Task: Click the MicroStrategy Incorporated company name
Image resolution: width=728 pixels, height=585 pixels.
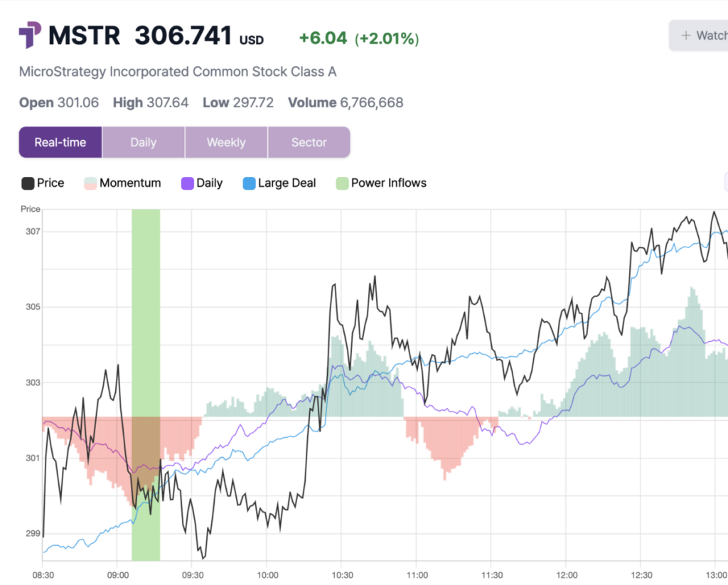Action: click(x=178, y=72)
